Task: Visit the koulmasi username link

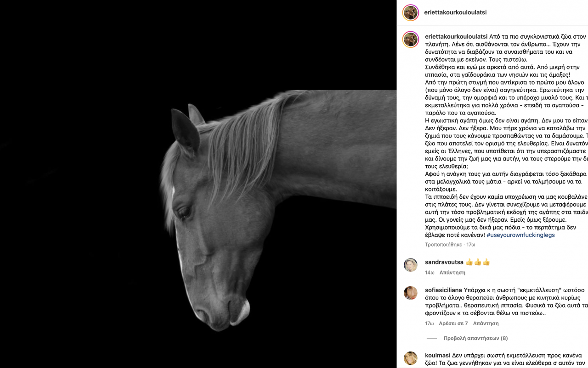Action: tap(438, 355)
